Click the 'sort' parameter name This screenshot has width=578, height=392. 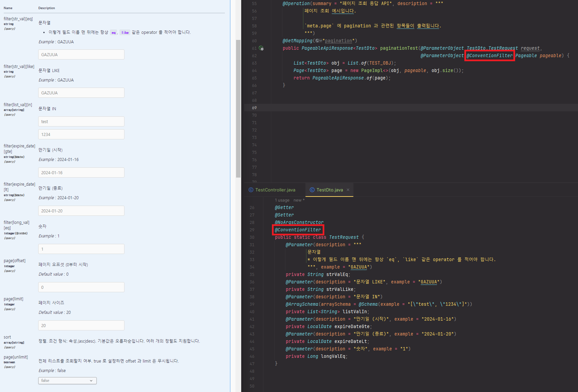click(7, 337)
